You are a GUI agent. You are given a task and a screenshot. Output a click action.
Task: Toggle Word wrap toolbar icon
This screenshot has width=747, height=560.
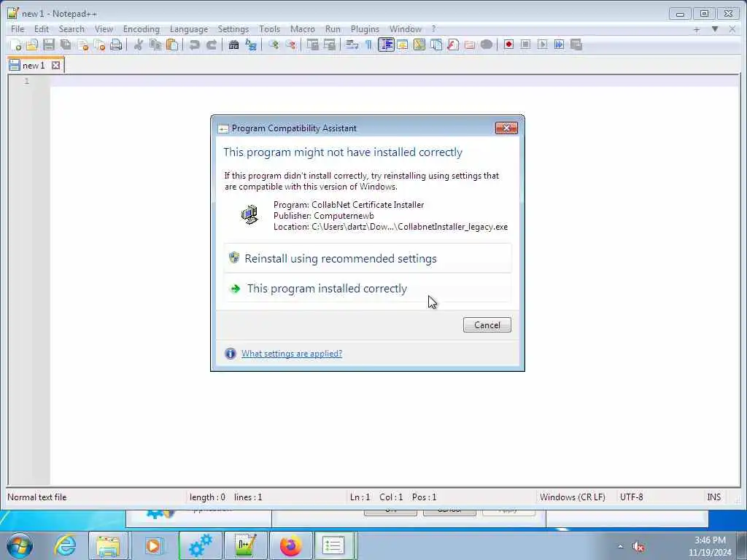click(352, 44)
